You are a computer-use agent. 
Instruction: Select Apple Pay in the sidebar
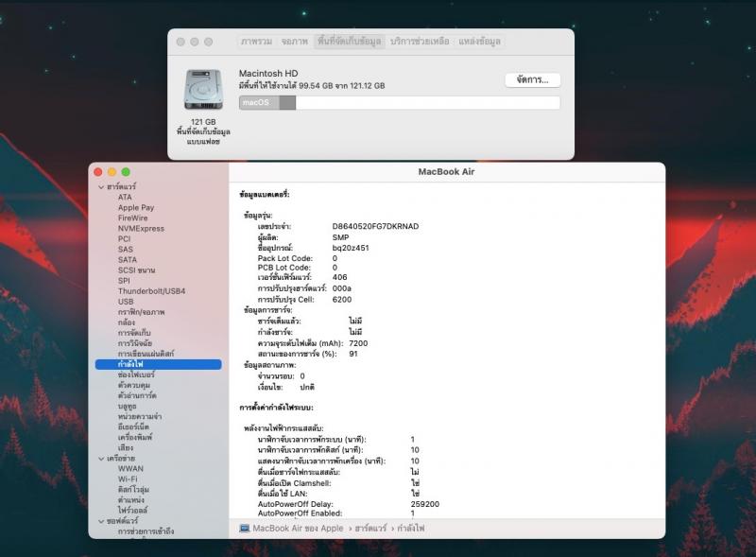(x=136, y=207)
